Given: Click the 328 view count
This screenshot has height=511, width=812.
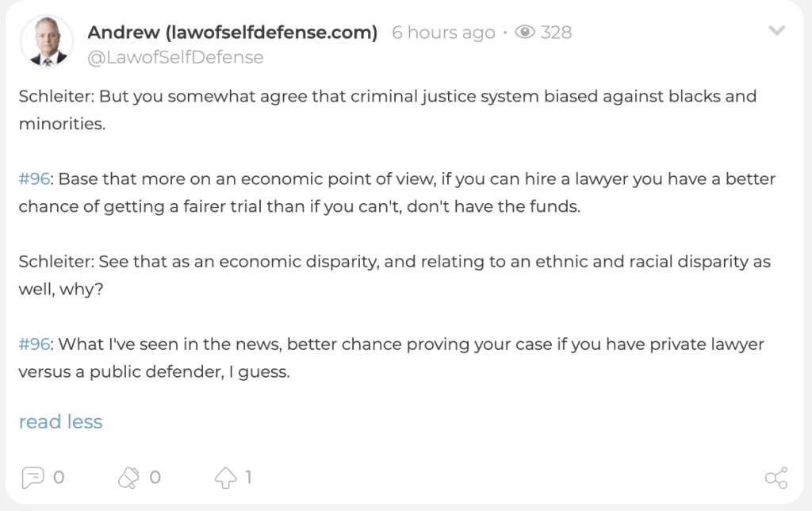Looking at the screenshot, I should tap(556, 32).
